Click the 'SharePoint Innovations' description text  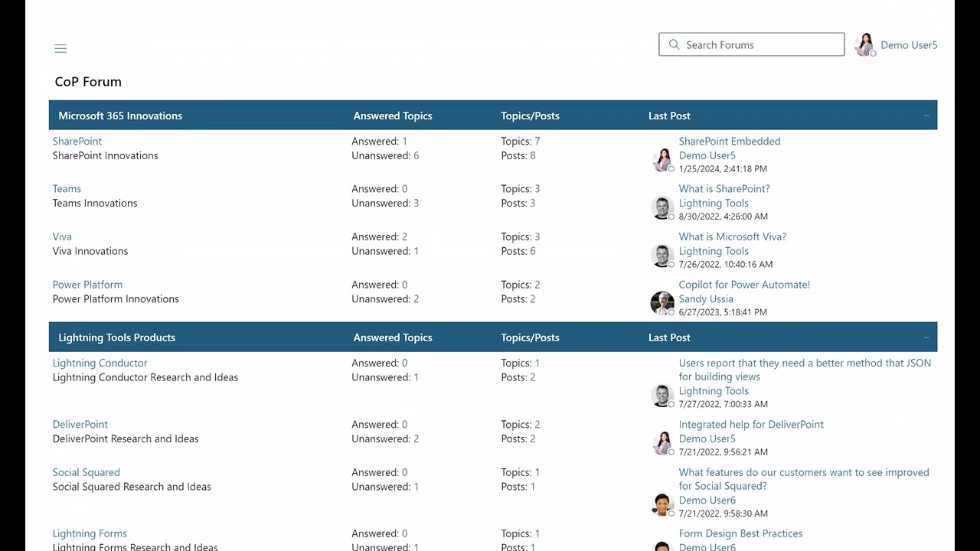coord(105,155)
